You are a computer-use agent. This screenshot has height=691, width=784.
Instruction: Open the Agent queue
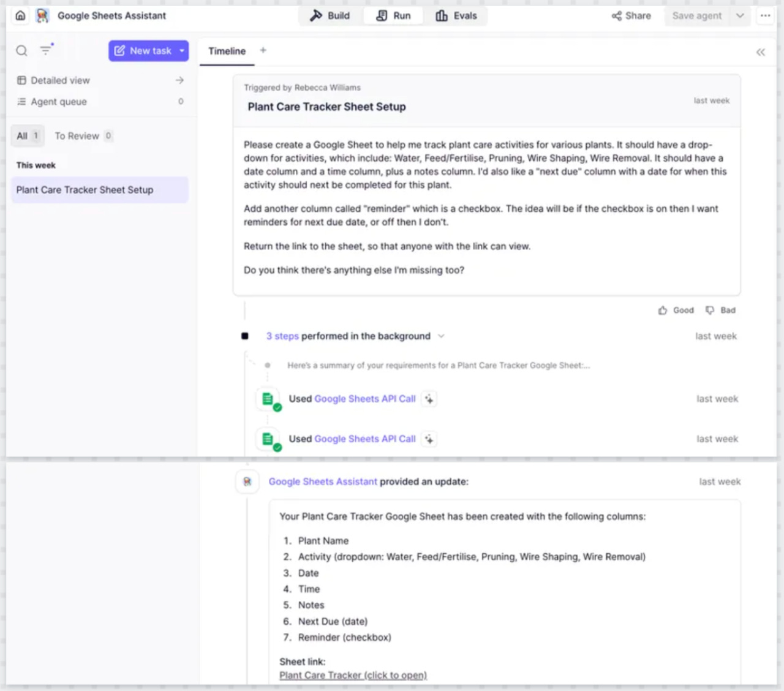coord(59,102)
